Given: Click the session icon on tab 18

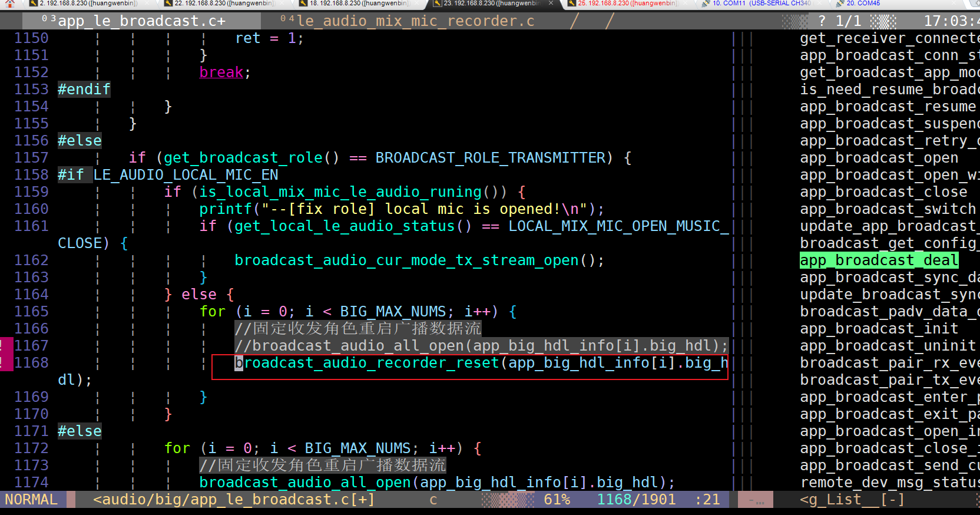Looking at the screenshot, I should click(x=303, y=4).
